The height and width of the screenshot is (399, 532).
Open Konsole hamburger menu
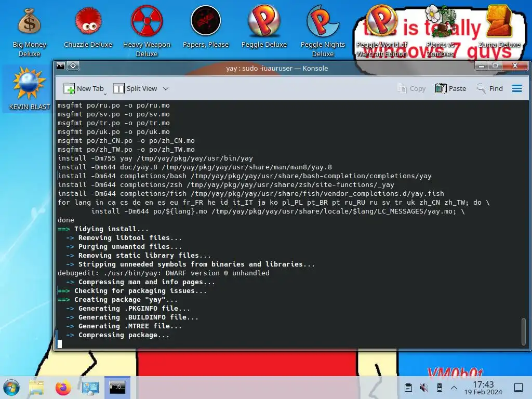pos(517,88)
